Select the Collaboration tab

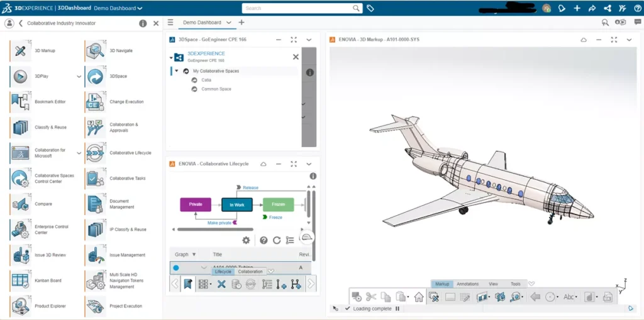(250, 272)
